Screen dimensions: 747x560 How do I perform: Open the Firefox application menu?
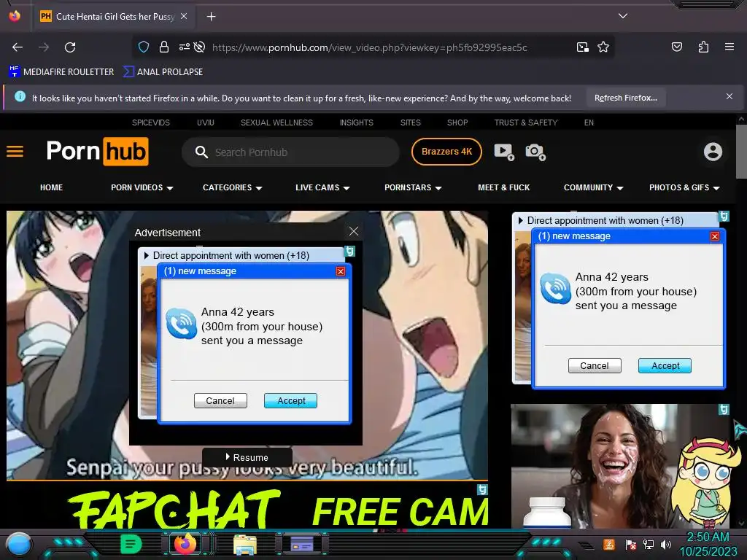729,47
